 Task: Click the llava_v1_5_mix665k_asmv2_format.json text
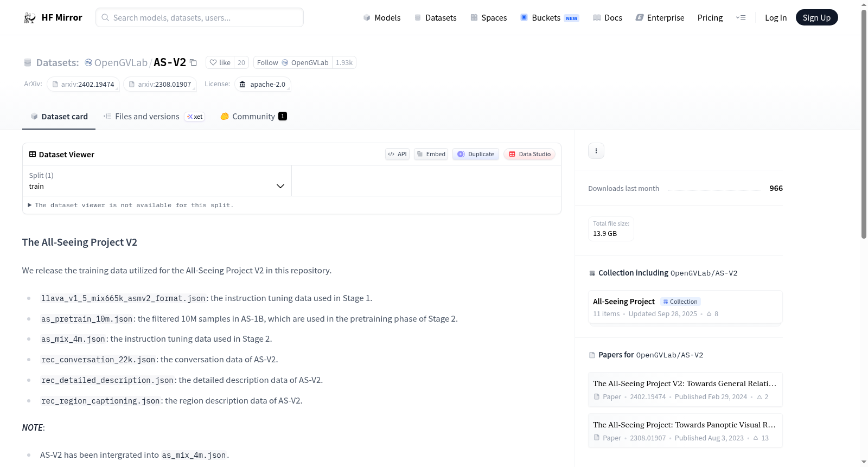tap(123, 298)
